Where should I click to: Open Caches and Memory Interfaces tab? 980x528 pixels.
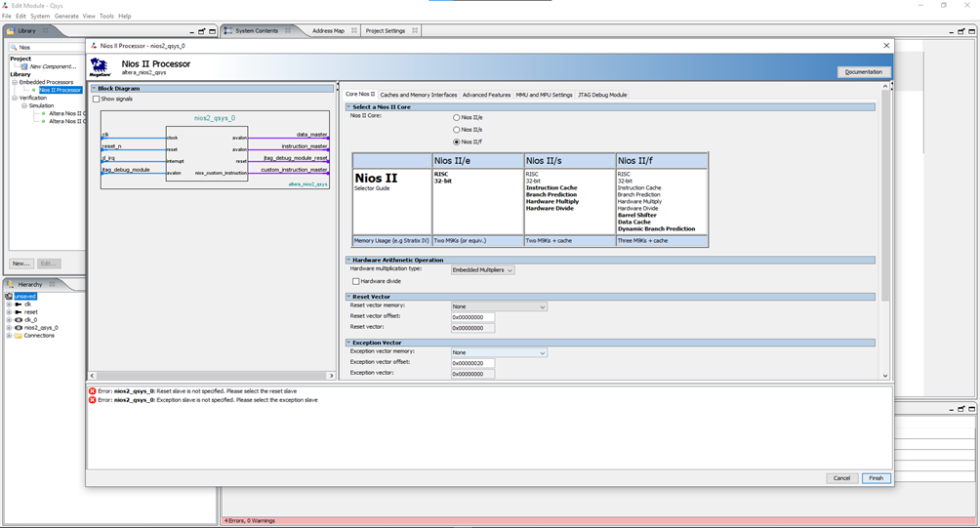418,95
